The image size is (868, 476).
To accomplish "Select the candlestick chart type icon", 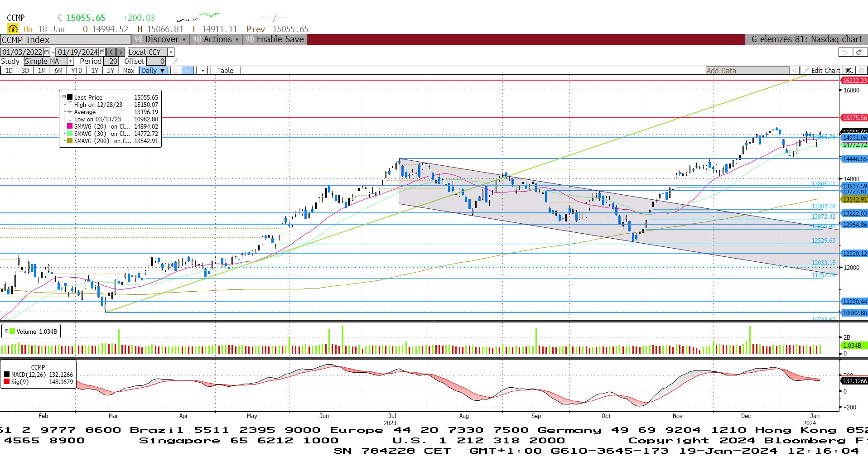I will pos(188,71).
